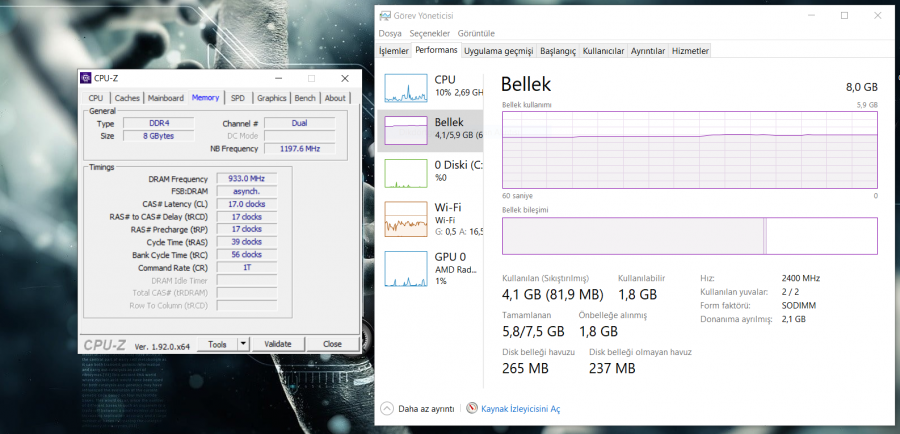Click the Daha az ayrıntı label

[x=426, y=409]
